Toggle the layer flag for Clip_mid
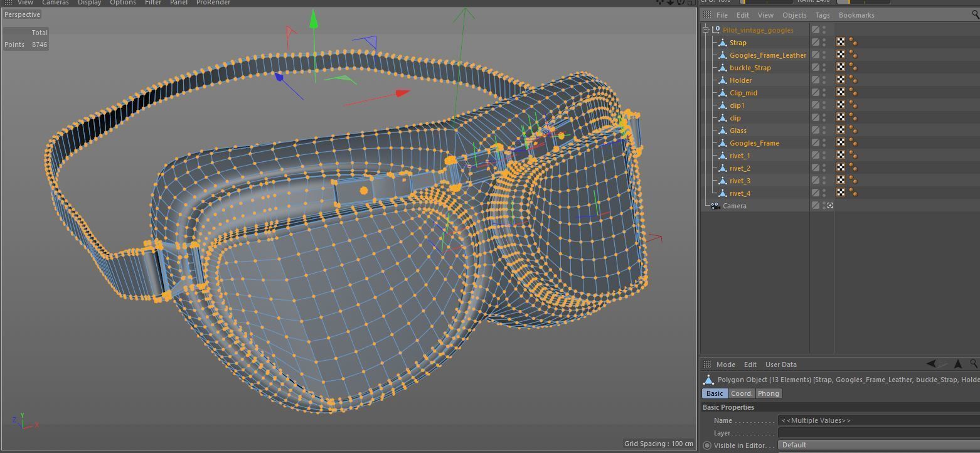980x453 pixels. click(815, 92)
